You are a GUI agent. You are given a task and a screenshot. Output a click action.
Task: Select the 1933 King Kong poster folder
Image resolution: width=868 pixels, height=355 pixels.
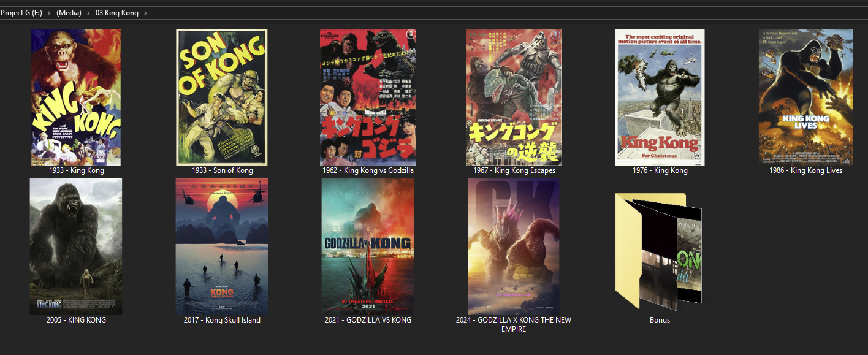[76, 97]
